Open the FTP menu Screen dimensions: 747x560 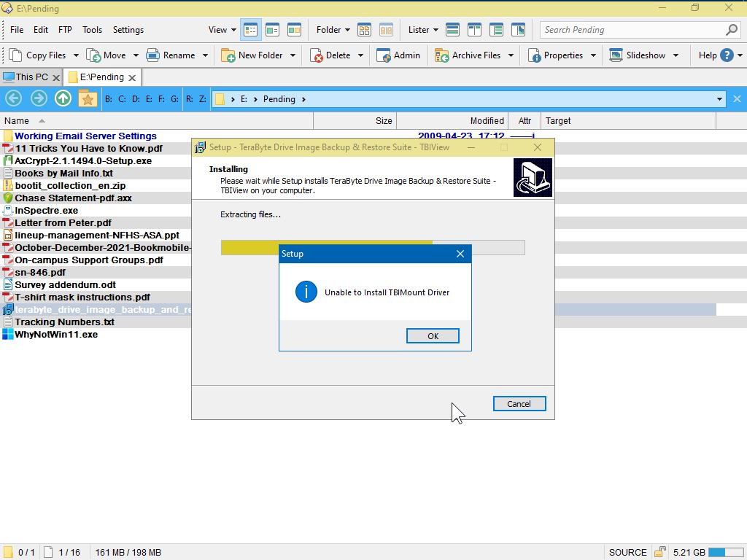point(65,29)
